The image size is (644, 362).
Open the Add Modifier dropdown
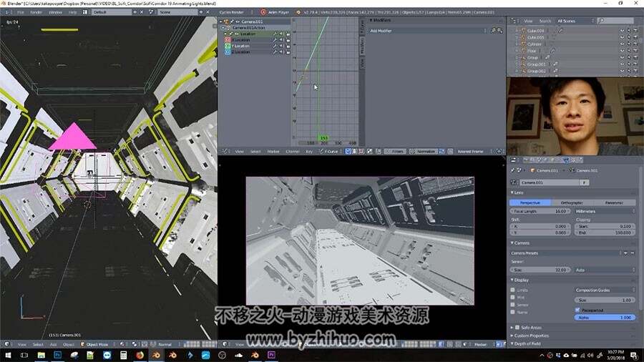[x=427, y=31]
